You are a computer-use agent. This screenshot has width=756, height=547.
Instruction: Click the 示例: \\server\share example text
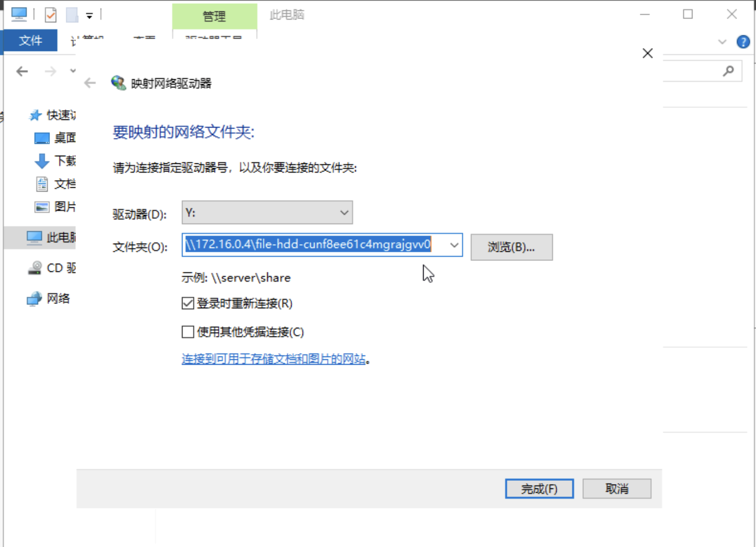[236, 278]
